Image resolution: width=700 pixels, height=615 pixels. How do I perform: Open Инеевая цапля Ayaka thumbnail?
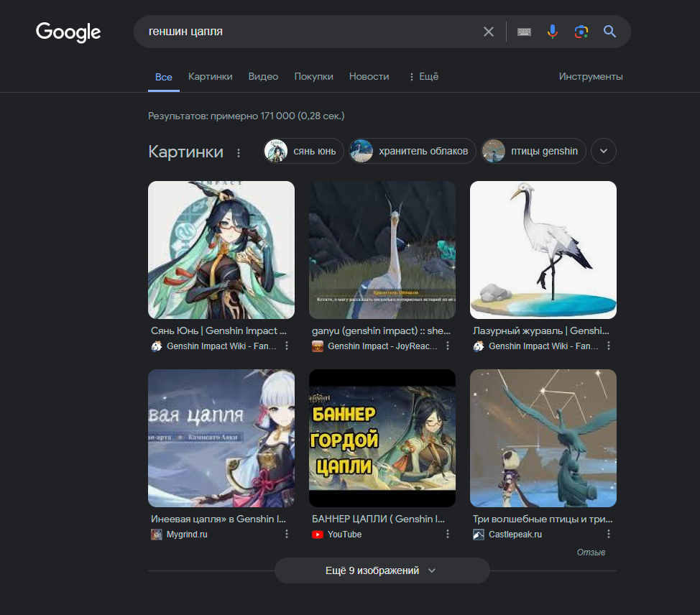(221, 438)
